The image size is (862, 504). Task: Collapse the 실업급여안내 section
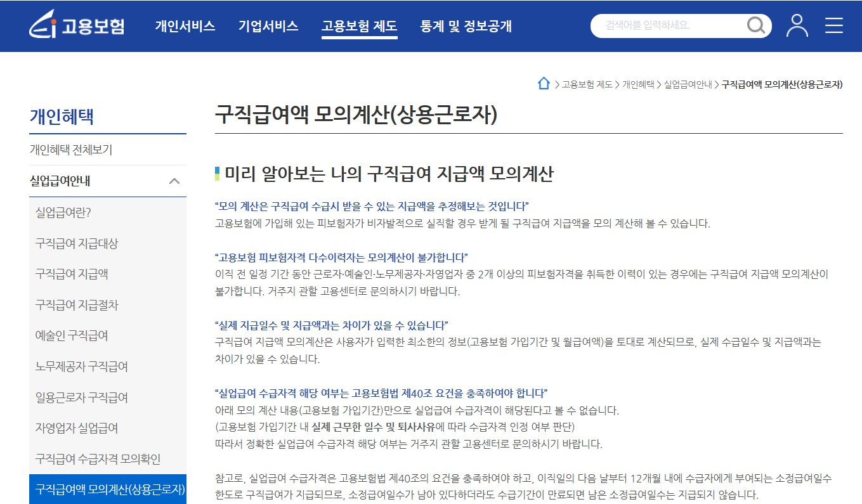pos(174,181)
